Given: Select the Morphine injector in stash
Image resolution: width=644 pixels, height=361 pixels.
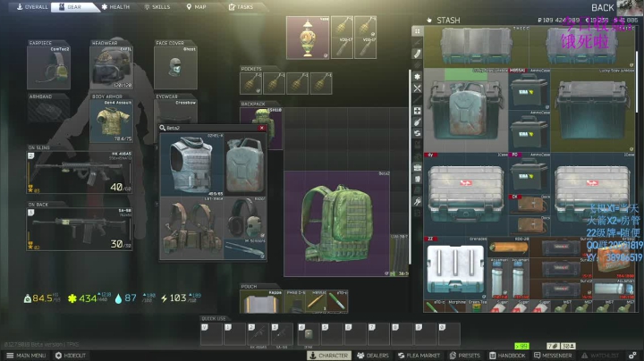Looking at the screenshot, I should click(x=455, y=306).
